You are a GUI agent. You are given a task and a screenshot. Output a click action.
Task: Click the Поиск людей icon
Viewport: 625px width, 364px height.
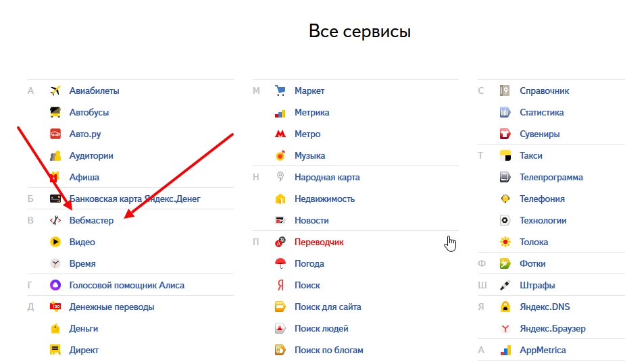pyautogui.click(x=280, y=329)
